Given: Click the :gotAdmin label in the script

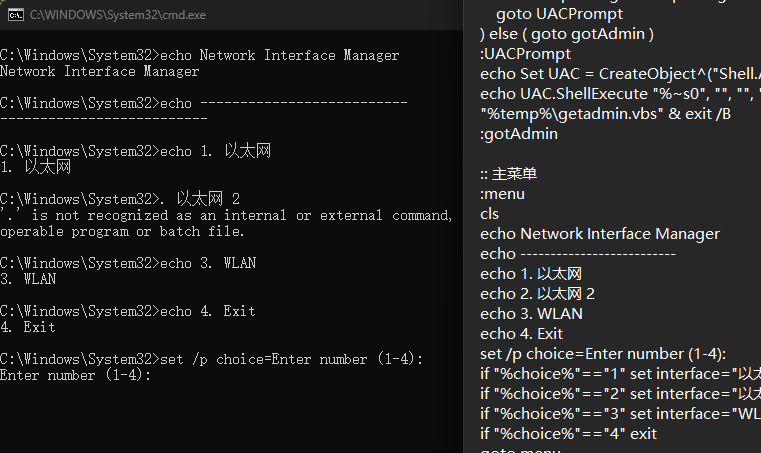Looking at the screenshot, I should coord(518,134).
